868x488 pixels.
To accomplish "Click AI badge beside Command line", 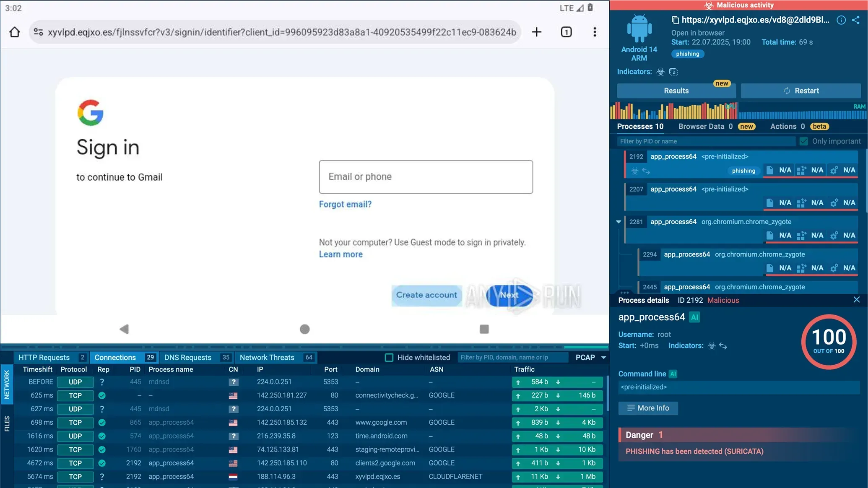I will tap(673, 374).
